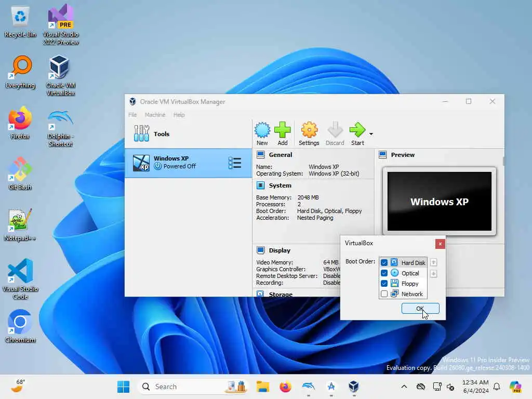The image size is (532, 399).
Task: Click the Boot Order value in System details
Action: point(329,211)
